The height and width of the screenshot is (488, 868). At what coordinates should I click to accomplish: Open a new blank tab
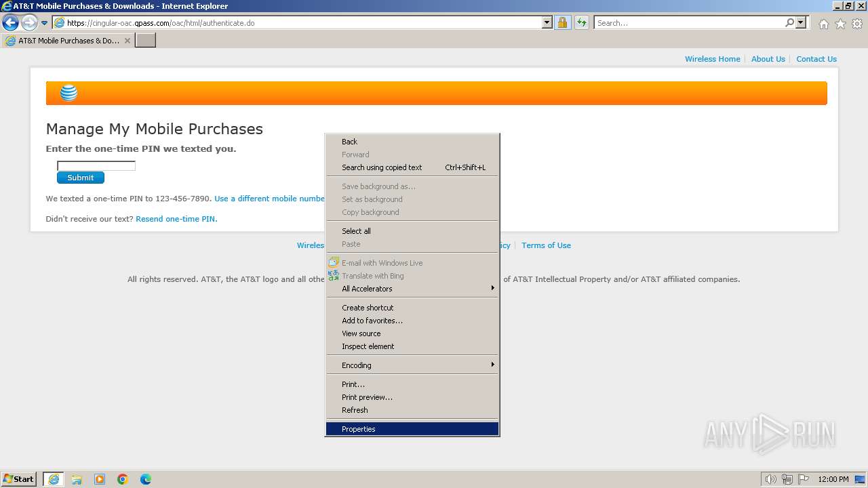(146, 41)
